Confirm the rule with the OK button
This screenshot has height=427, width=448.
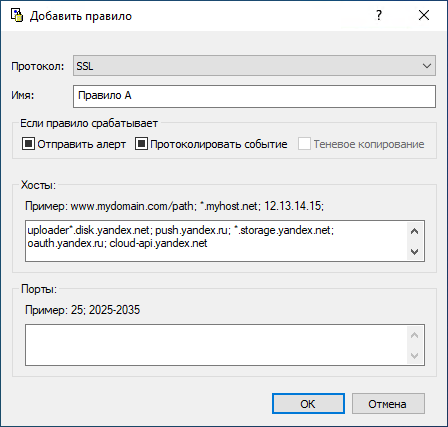[x=308, y=404]
